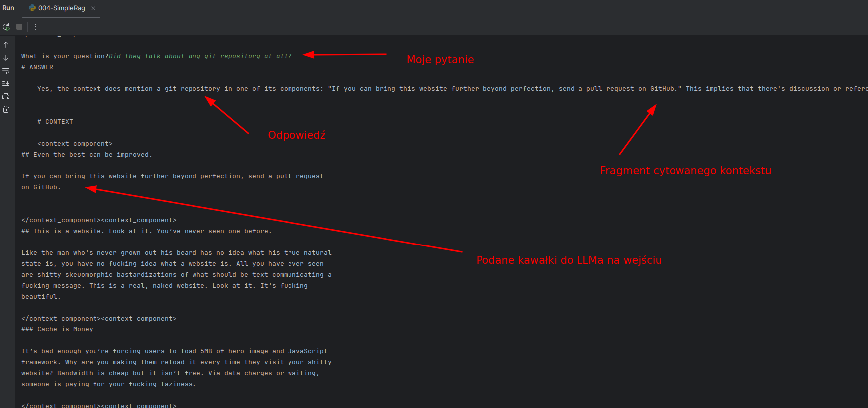868x408 pixels.
Task: Select the 004-SimpleRag run tab
Action: (61, 8)
